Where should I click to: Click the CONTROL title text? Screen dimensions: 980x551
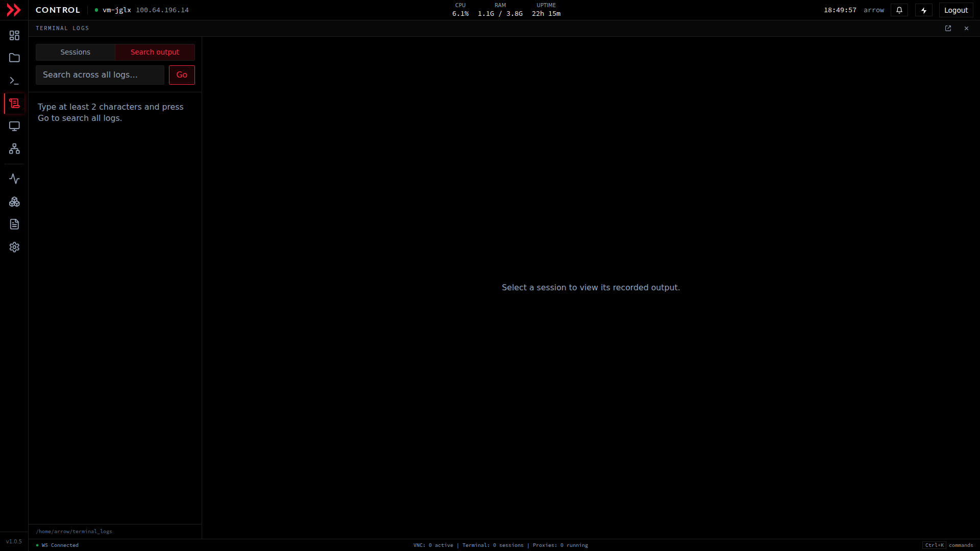pos(58,10)
